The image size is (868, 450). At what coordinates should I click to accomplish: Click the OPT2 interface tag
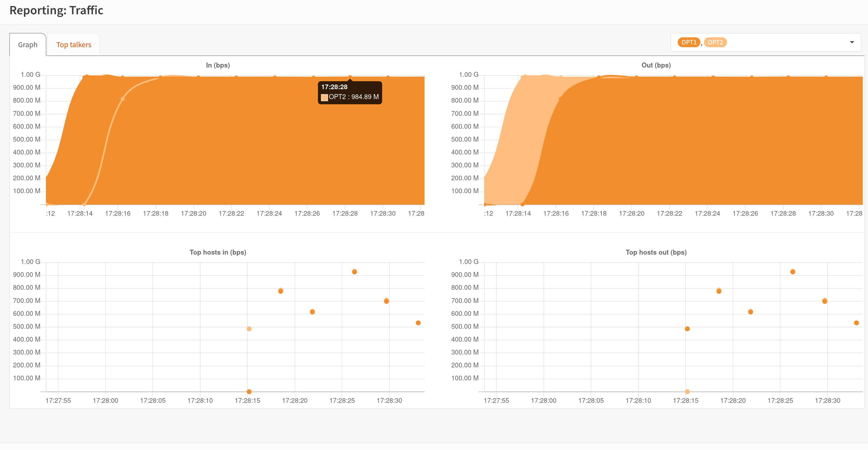click(715, 42)
